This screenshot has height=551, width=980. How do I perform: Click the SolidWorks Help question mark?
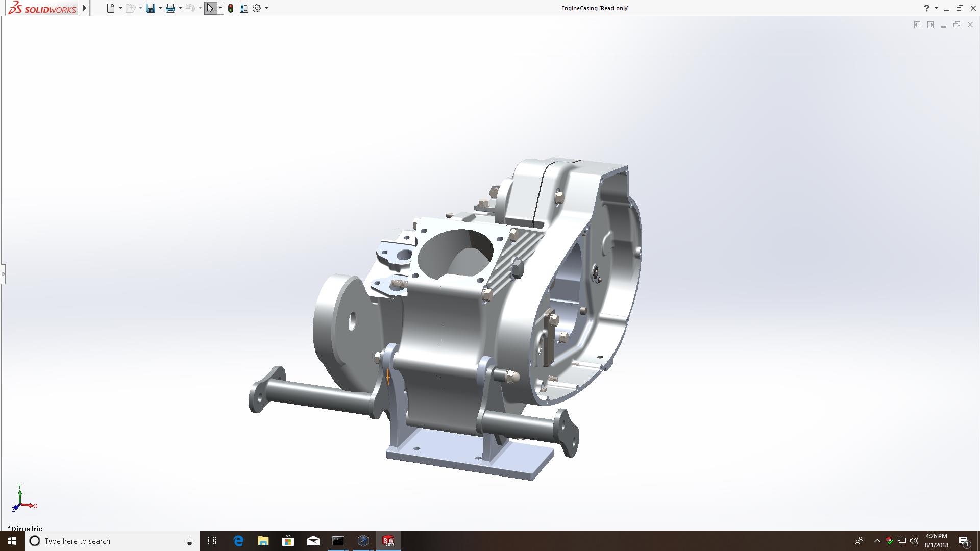926,8
